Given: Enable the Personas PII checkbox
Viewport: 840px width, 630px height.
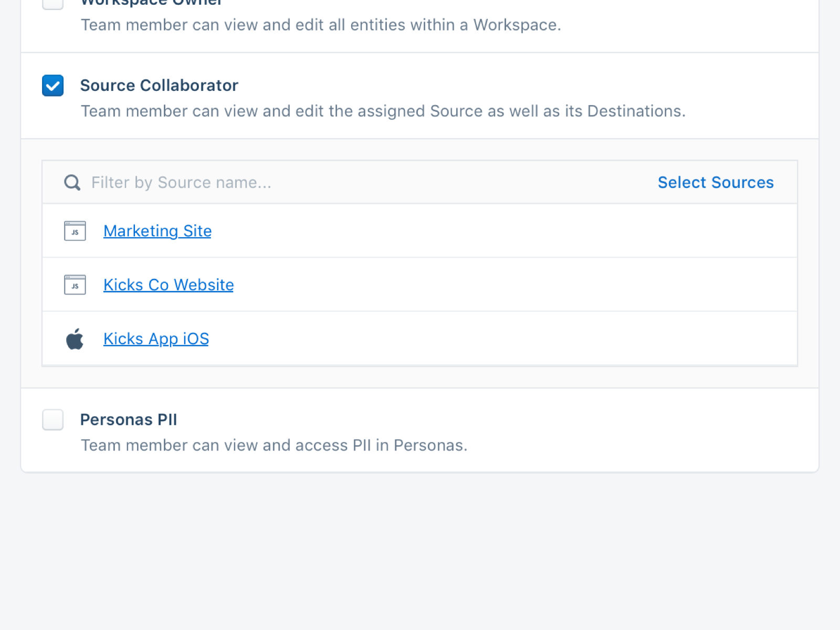Looking at the screenshot, I should tap(53, 420).
